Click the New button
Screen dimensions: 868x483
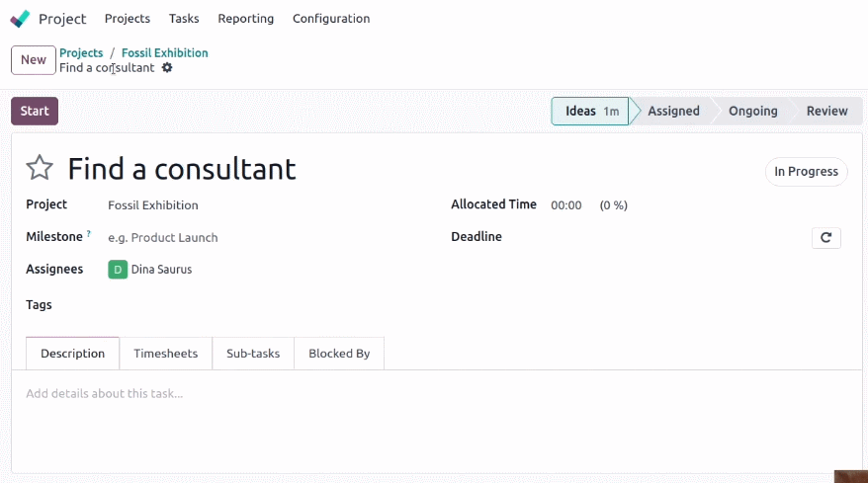(x=34, y=59)
